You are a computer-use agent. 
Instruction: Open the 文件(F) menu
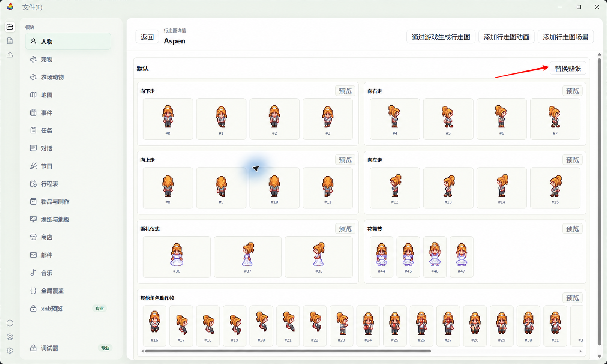click(32, 7)
